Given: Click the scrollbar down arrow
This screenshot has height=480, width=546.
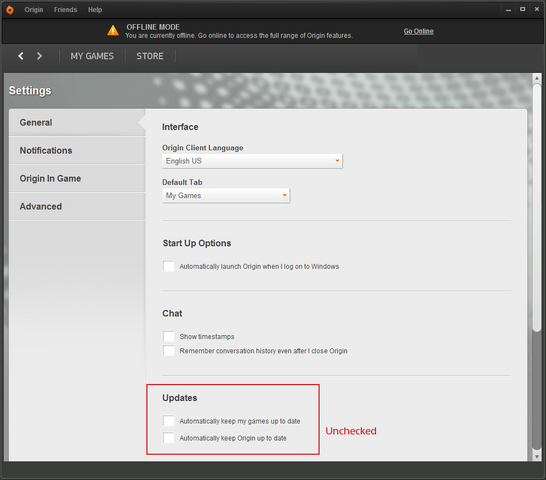Looking at the screenshot, I should click(x=537, y=456).
